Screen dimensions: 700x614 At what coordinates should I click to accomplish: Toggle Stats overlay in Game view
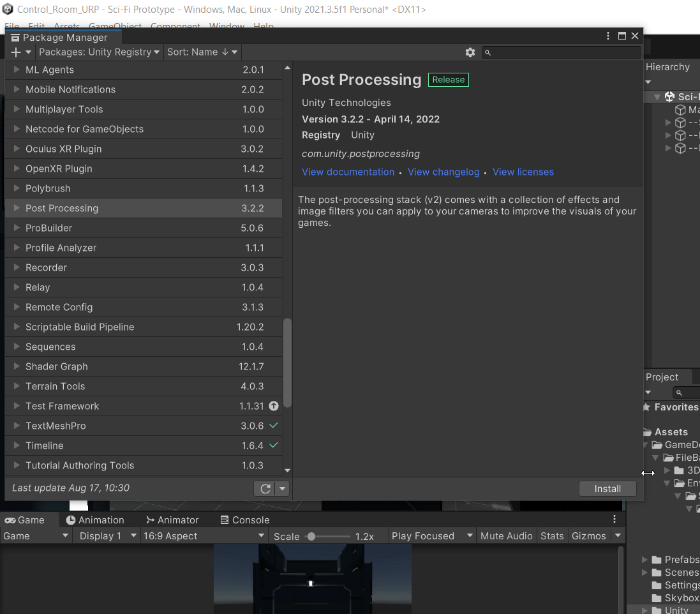pyautogui.click(x=552, y=536)
